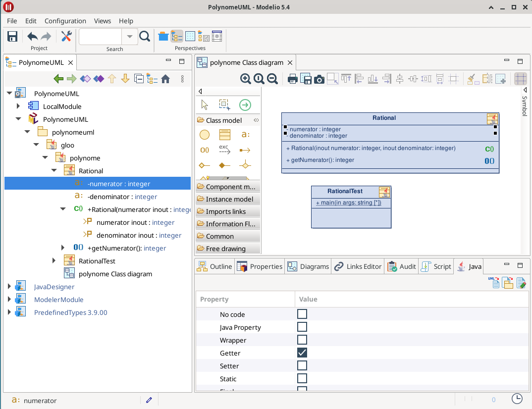
Task: Select '-denominator : integer' in the tree
Action: click(122, 197)
